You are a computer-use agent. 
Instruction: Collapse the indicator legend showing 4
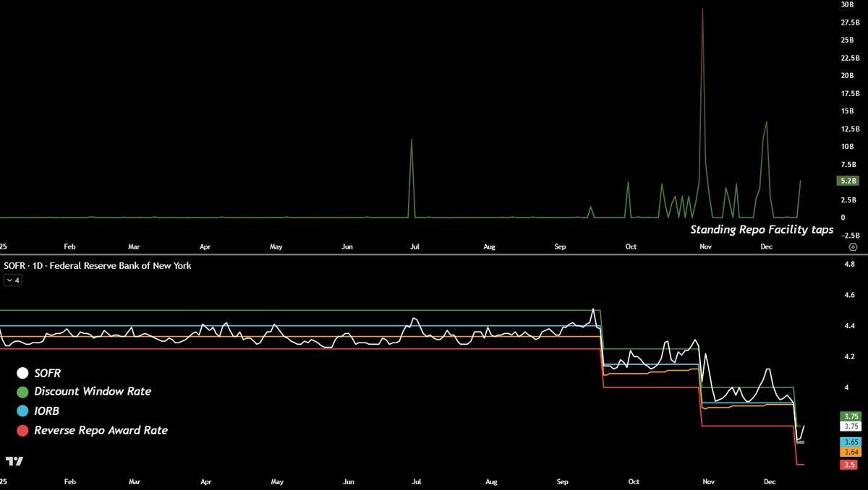pyautogui.click(x=13, y=280)
